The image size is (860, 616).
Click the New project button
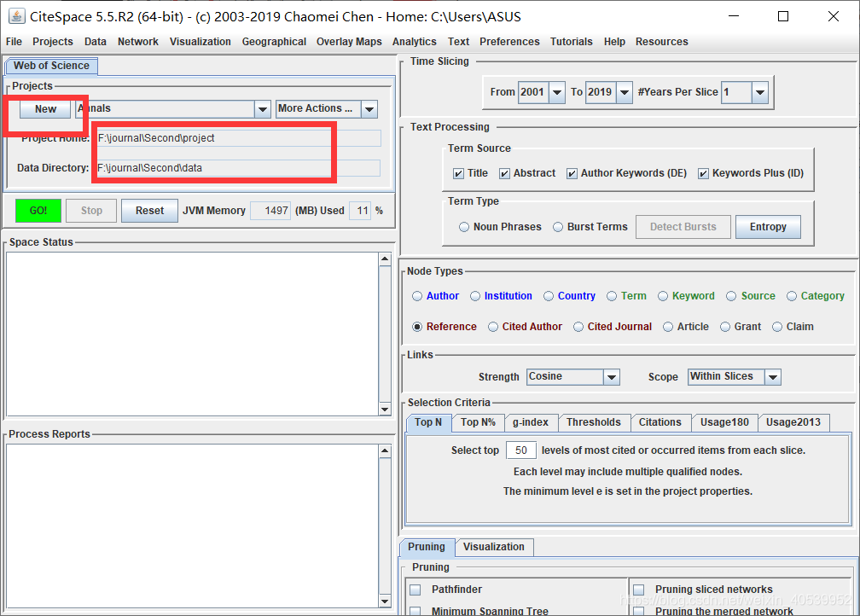click(x=45, y=108)
